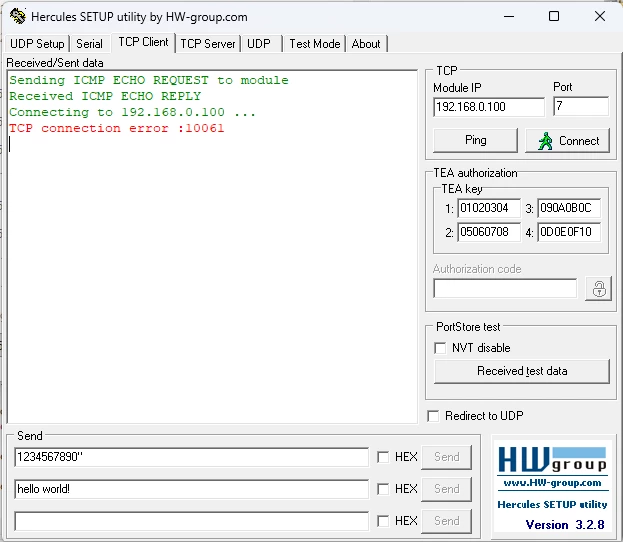
Task: Click the Port input field
Action: [x=581, y=106]
